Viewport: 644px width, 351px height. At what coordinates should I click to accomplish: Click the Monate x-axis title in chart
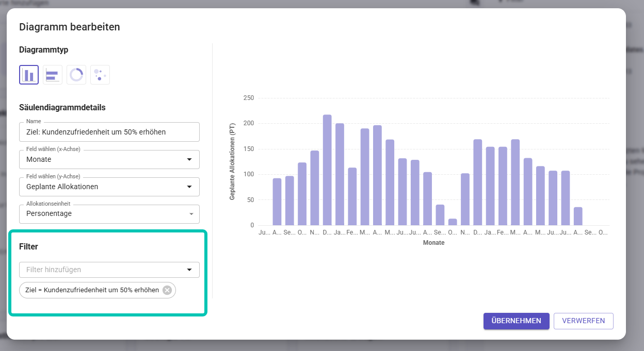click(433, 243)
